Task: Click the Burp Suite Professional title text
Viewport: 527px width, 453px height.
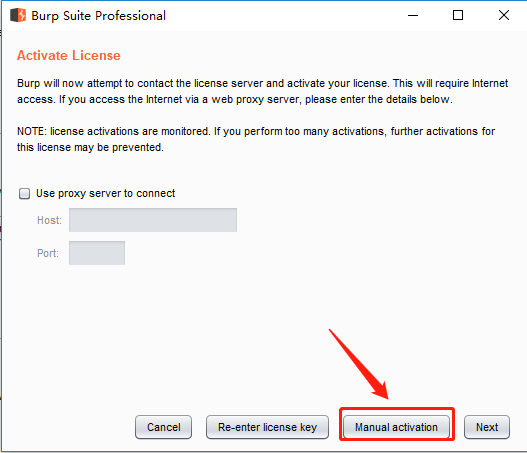Action: click(x=98, y=16)
